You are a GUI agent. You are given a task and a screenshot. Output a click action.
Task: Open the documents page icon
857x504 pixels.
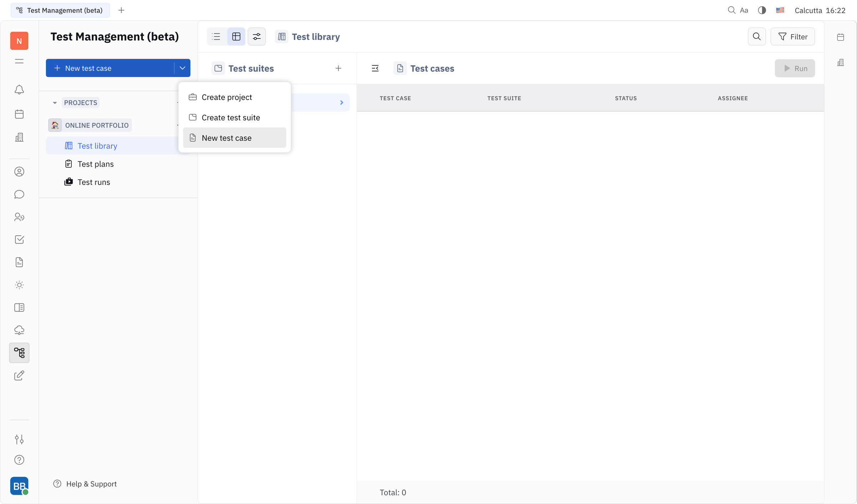[19, 262]
